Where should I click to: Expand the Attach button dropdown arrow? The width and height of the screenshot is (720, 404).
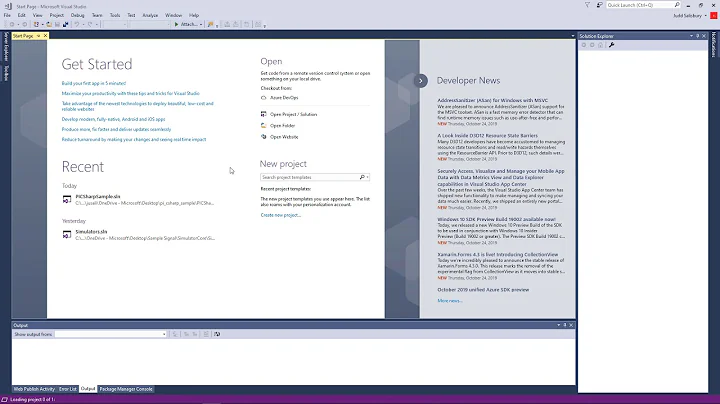coord(201,24)
